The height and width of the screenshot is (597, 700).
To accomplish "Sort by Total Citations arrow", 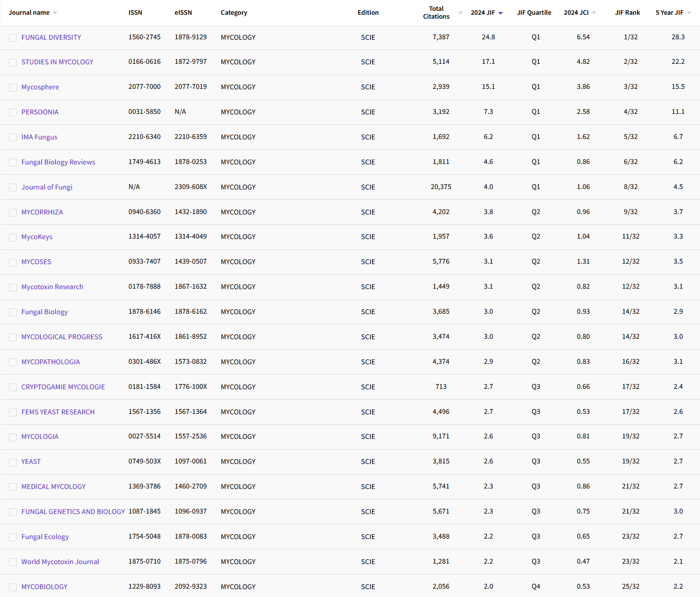I will [461, 13].
